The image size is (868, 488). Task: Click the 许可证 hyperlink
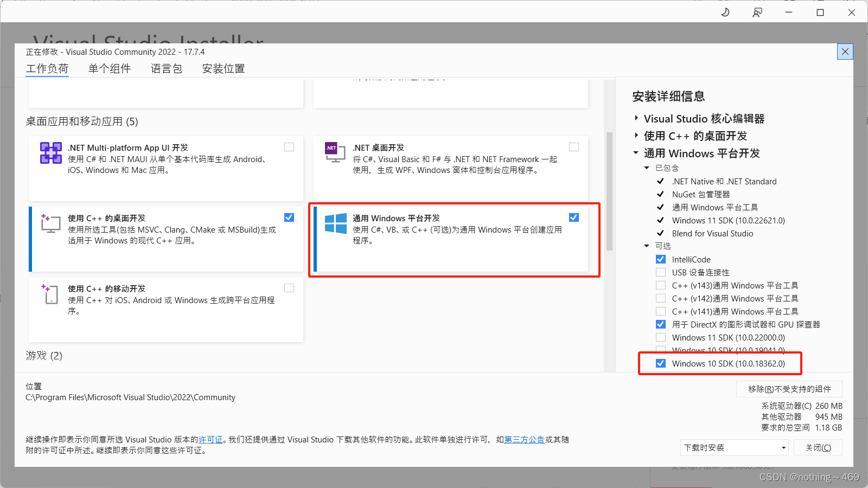pos(210,440)
